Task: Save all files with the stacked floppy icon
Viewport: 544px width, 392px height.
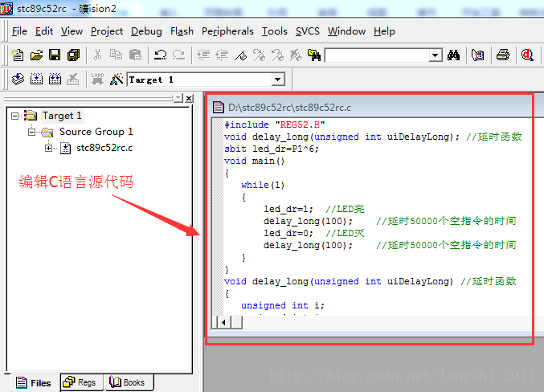Action: point(73,55)
